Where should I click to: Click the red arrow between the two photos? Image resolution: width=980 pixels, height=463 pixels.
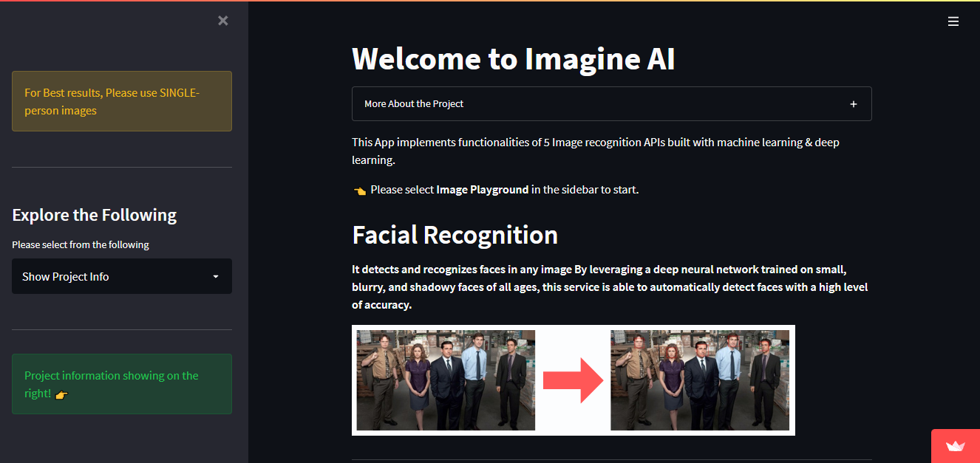click(x=573, y=380)
